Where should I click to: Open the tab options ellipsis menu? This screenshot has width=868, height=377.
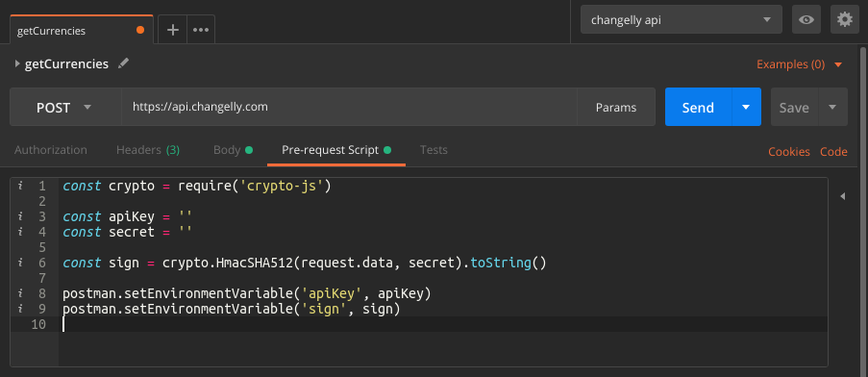point(200,30)
